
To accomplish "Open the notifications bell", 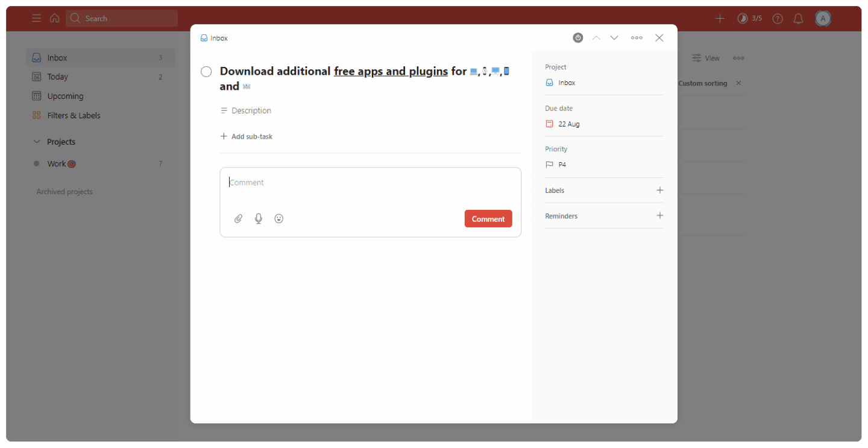I will (798, 19).
